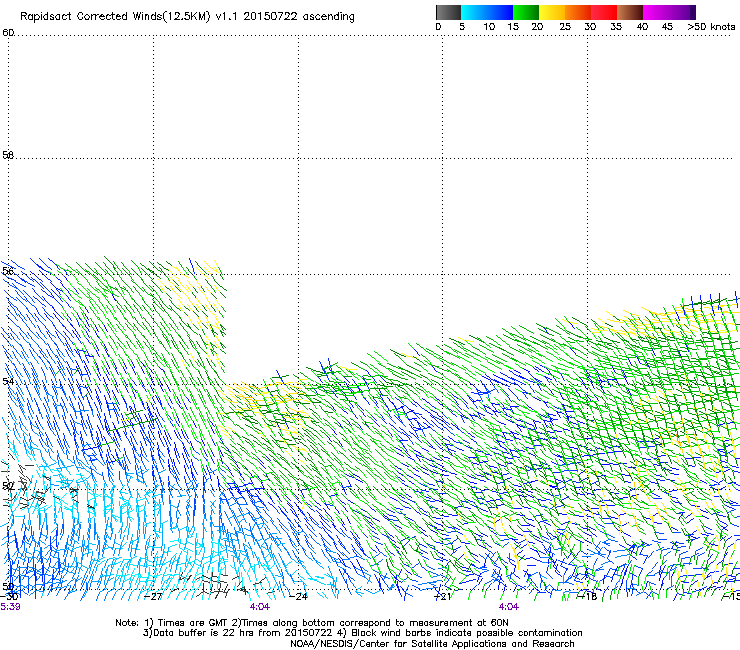740x650 pixels.
Task: Click the purple '5:39' time label
Action: point(10,607)
